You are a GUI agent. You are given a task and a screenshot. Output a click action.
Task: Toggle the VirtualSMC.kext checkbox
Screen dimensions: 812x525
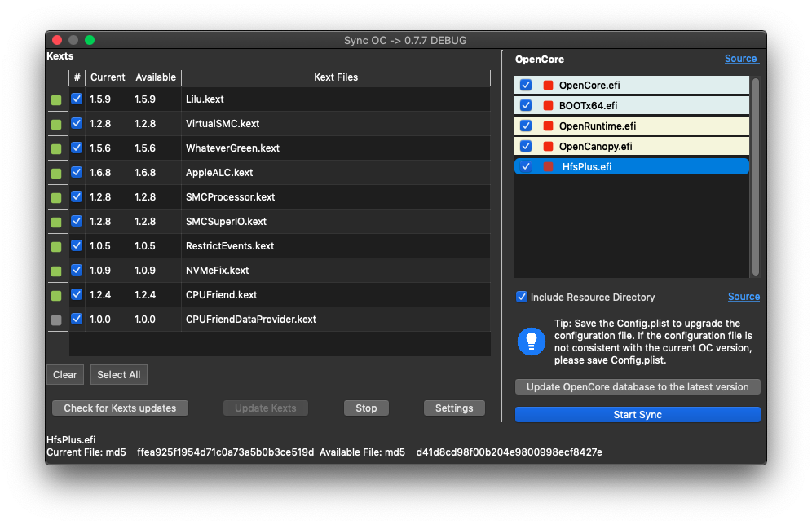pyautogui.click(x=77, y=123)
